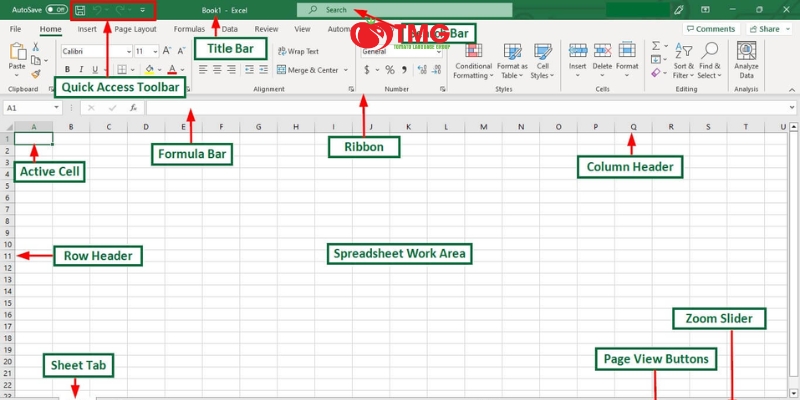Click the AutoSum sigma icon
800x400 pixels.
pos(656,46)
